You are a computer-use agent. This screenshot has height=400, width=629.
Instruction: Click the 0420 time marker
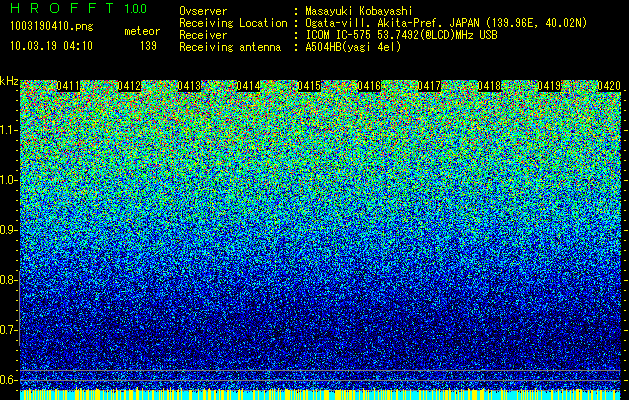pyautogui.click(x=609, y=86)
